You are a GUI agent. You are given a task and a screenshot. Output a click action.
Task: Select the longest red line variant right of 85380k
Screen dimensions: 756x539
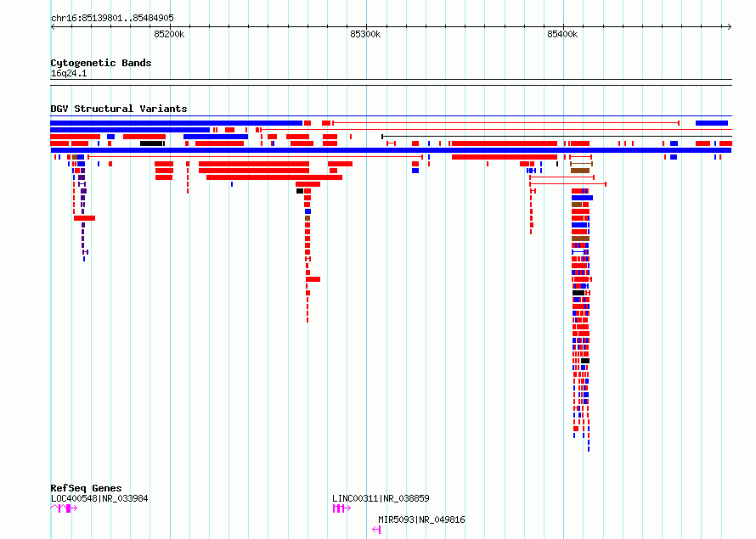tap(567, 184)
